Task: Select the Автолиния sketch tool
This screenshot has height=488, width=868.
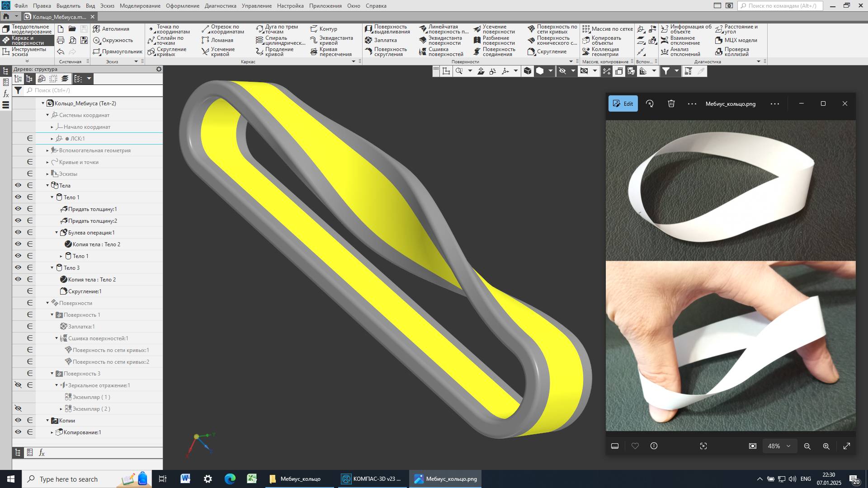Action: 111,29
